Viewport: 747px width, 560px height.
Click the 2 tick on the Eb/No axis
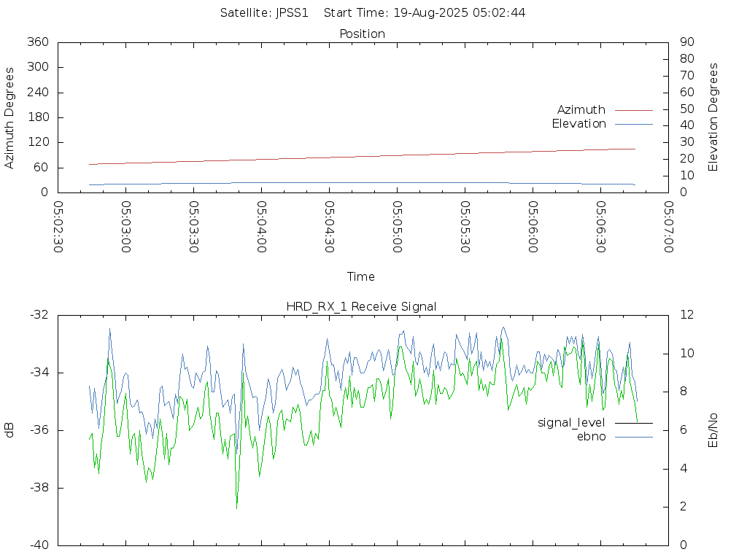tap(684, 507)
